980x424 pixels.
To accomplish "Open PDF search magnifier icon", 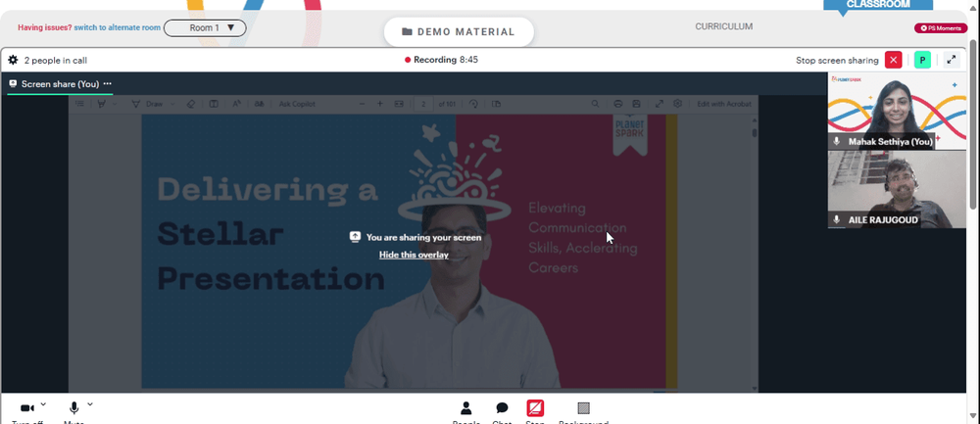I will click(596, 104).
